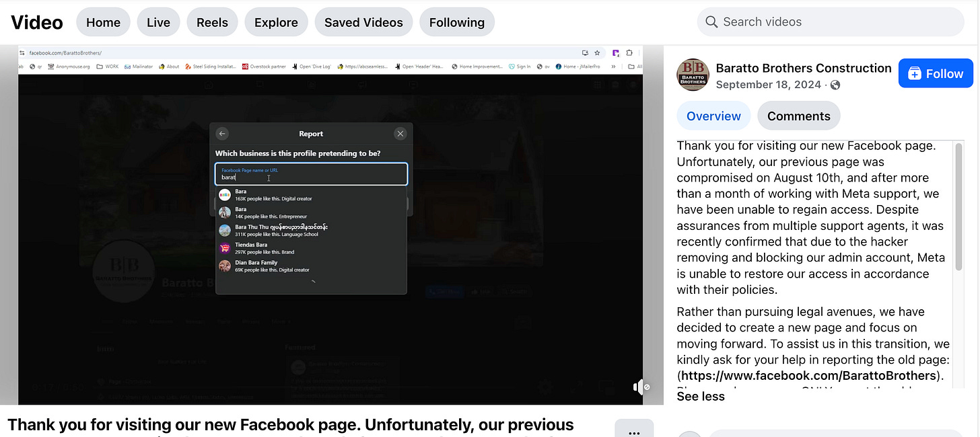Image resolution: width=980 pixels, height=437 pixels.
Task: Open the Home Improvement bookmark in video
Action: click(477, 67)
